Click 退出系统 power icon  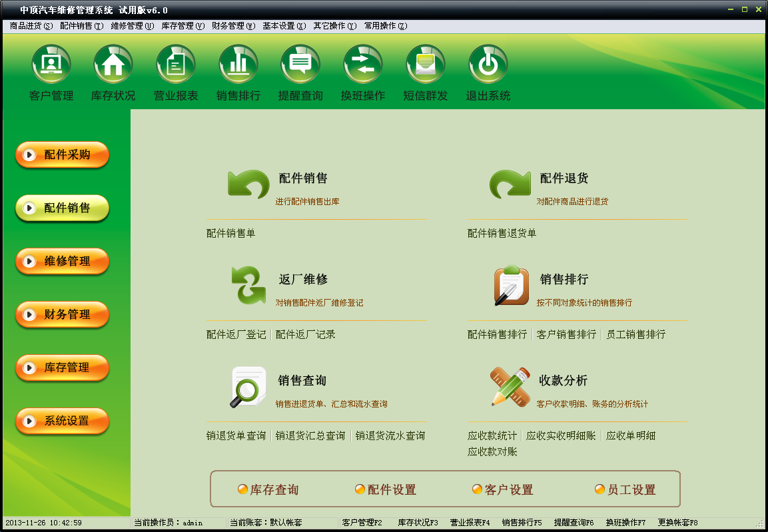(x=488, y=64)
